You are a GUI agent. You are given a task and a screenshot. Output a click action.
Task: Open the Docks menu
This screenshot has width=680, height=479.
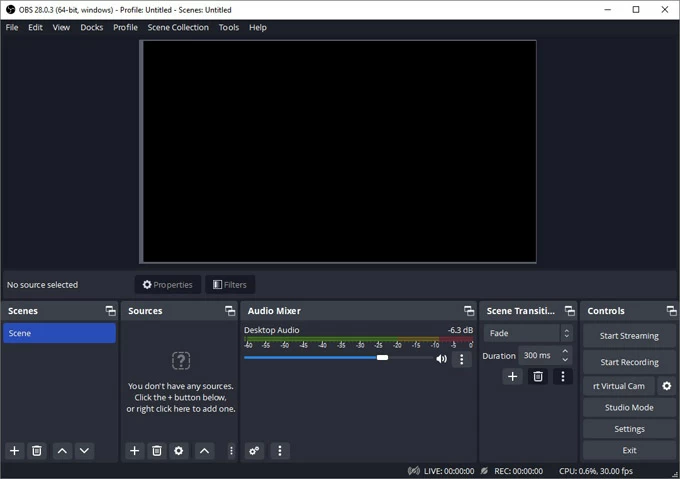point(92,27)
